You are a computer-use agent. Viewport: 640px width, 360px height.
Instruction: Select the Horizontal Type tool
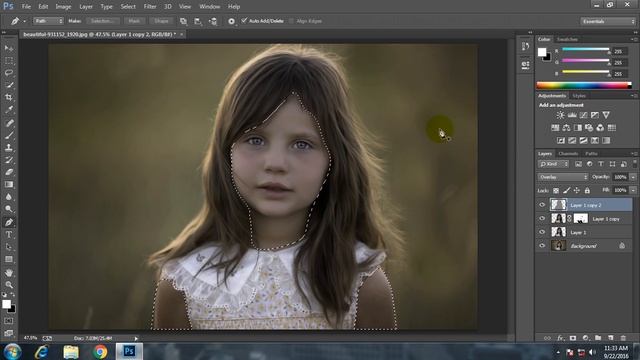(9, 235)
